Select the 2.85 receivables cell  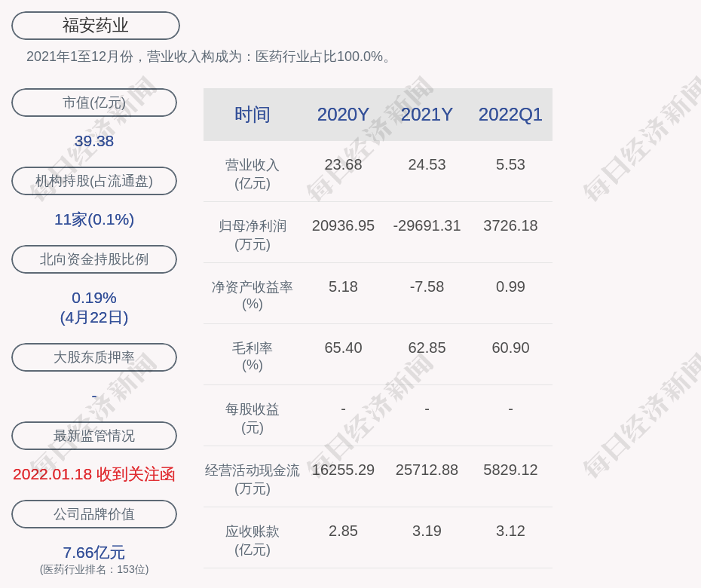coord(343,531)
